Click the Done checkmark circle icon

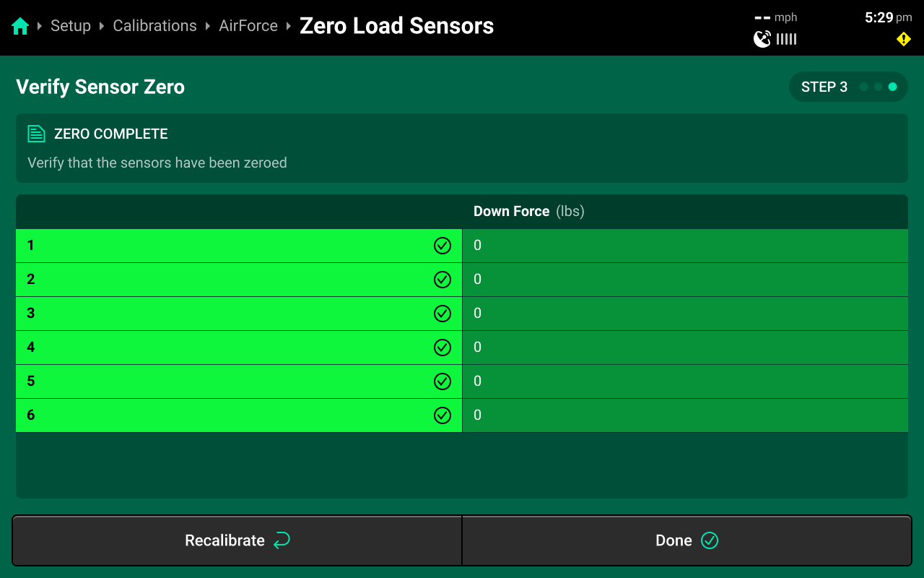(x=710, y=540)
